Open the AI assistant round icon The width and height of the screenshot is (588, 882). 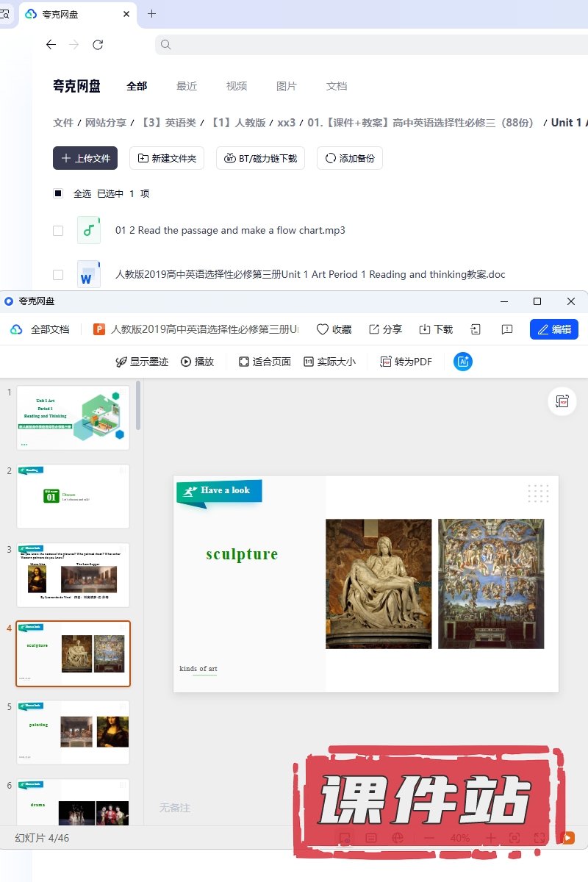click(462, 362)
